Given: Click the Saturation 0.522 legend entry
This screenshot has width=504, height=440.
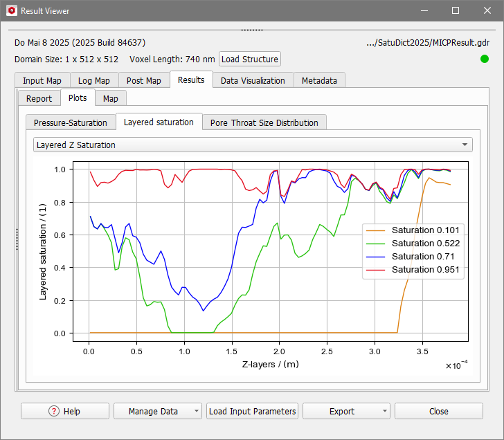Looking at the screenshot, I should coord(413,243).
